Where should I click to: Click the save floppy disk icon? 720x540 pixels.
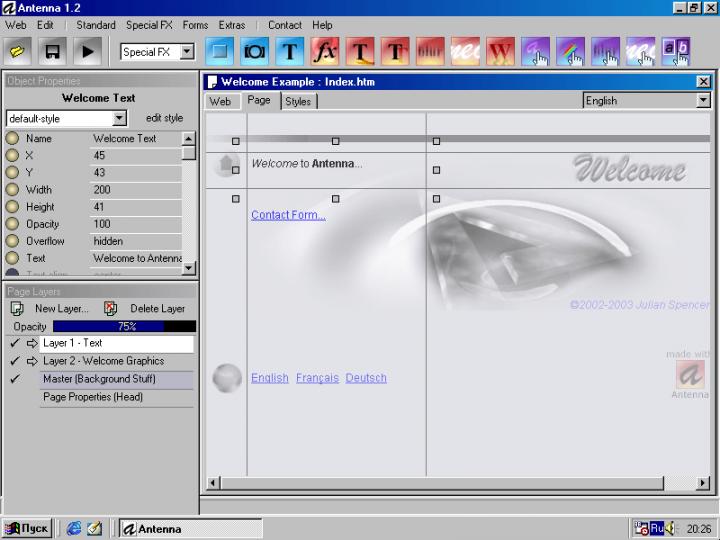pyautogui.click(x=53, y=51)
